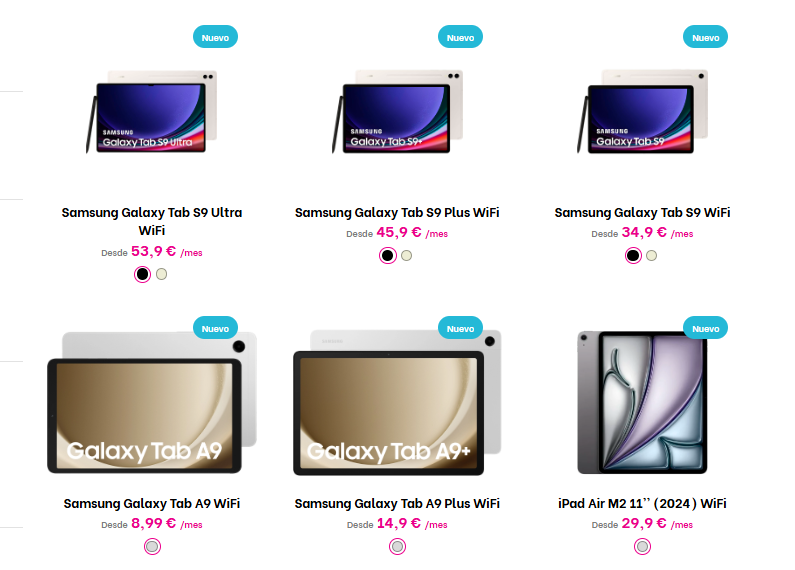Pick black color for Galaxy Tab S9 WiFi

pyautogui.click(x=633, y=256)
